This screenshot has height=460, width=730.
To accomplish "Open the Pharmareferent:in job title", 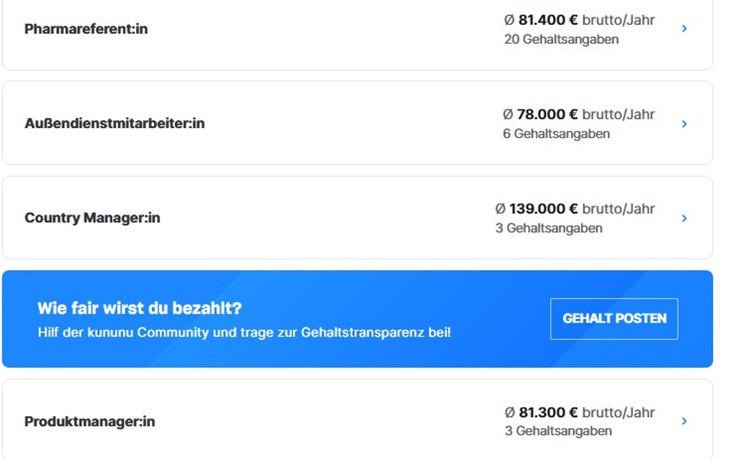I will coord(86,29).
